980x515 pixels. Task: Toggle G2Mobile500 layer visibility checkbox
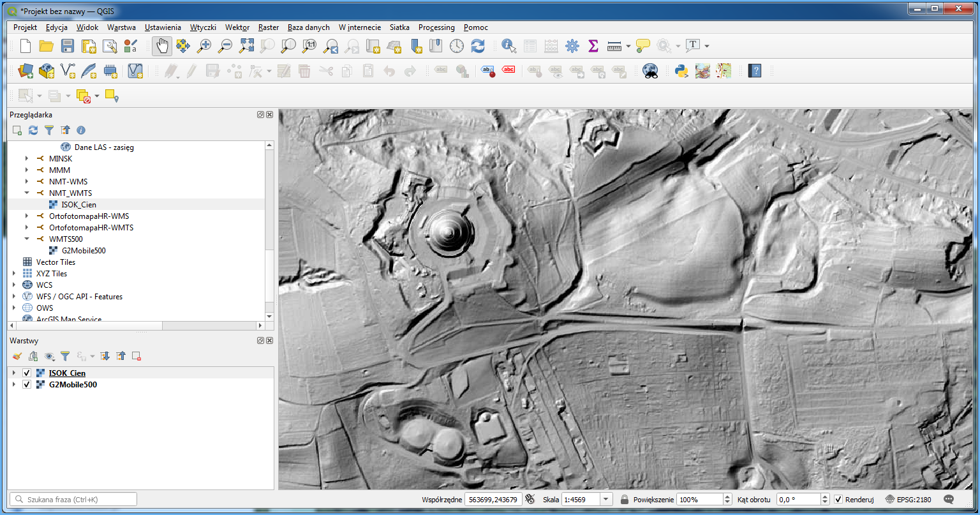[27, 385]
